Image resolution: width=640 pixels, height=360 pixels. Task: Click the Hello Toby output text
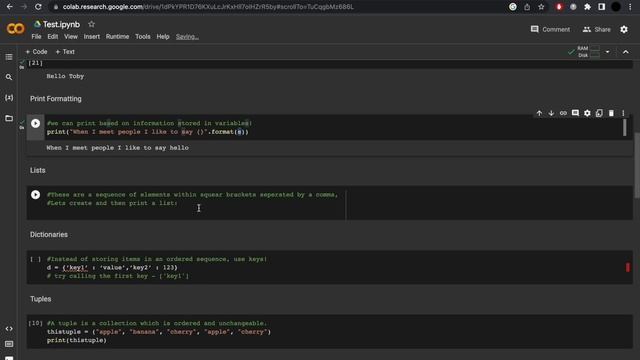pos(65,76)
